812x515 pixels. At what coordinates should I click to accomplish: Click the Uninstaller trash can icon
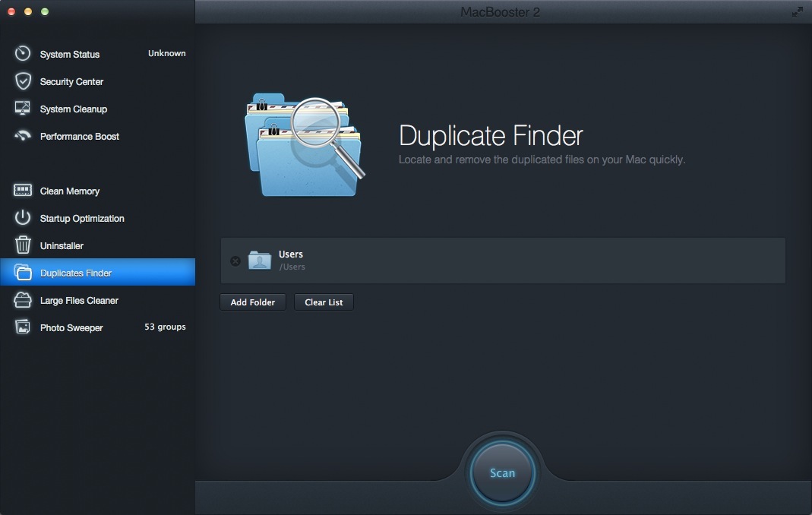click(23, 245)
